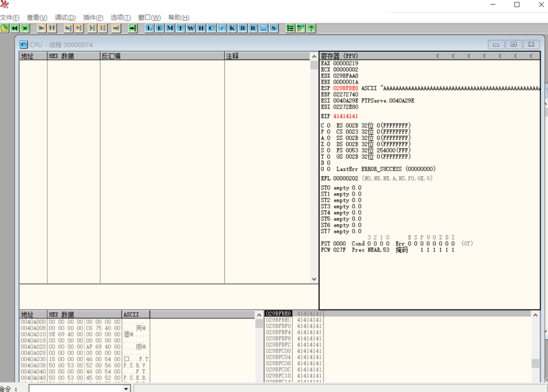
Task: Click the disassembly 地址 column header
Action: click(33, 56)
